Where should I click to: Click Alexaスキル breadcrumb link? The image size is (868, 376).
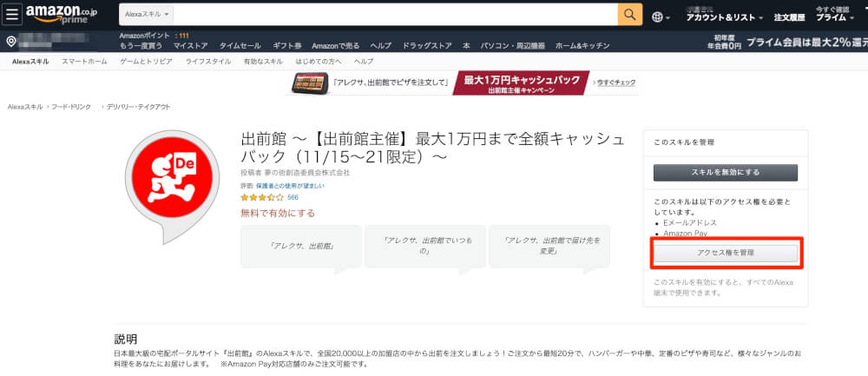[25, 107]
